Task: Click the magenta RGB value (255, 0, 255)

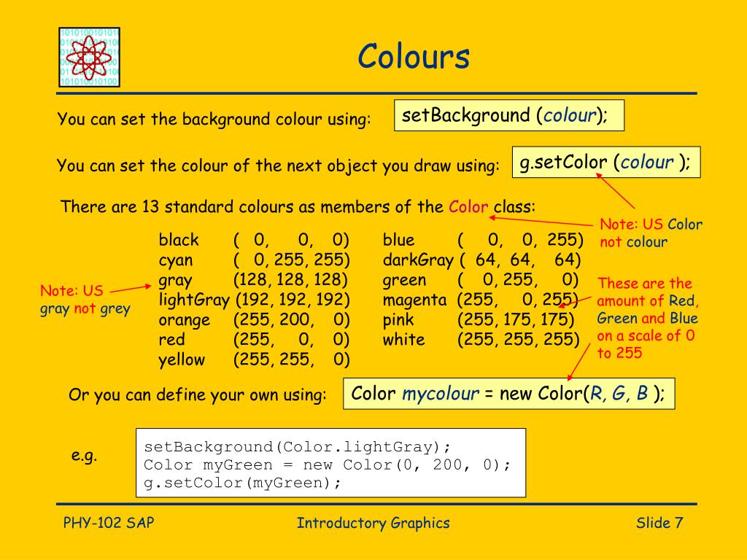Action: coord(518,300)
